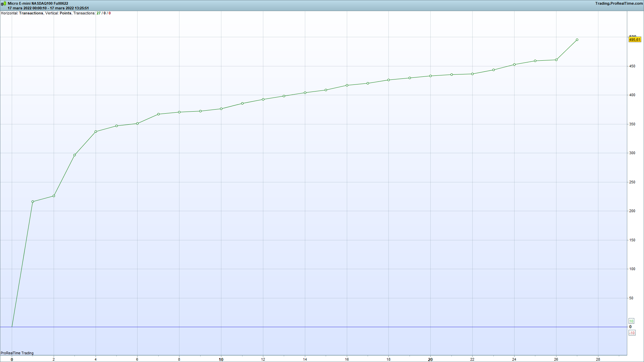Screen dimensions: 644x362
Task: Click the data point at transaction 10
Action: tap(221, 109)
